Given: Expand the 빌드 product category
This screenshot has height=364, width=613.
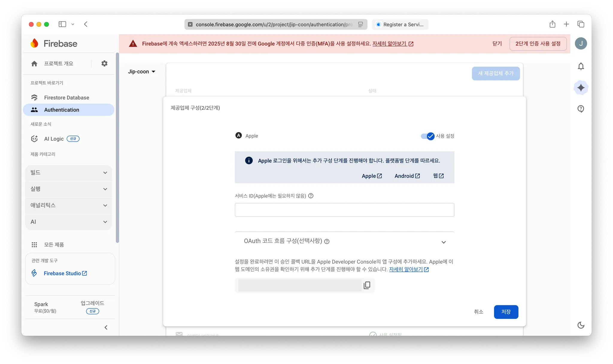Looking at the screenshot, I should click(x=69, y=173).
